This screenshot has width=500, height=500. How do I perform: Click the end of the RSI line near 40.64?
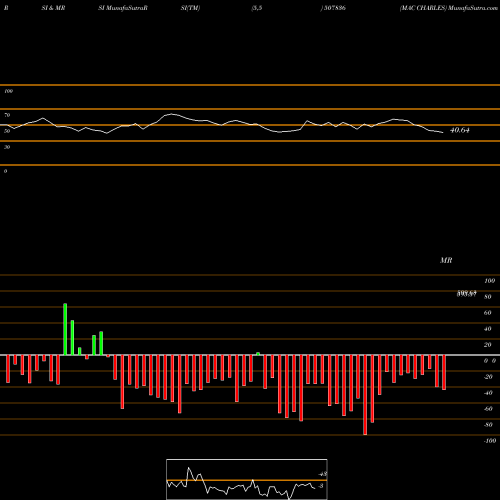pos(443,133)
